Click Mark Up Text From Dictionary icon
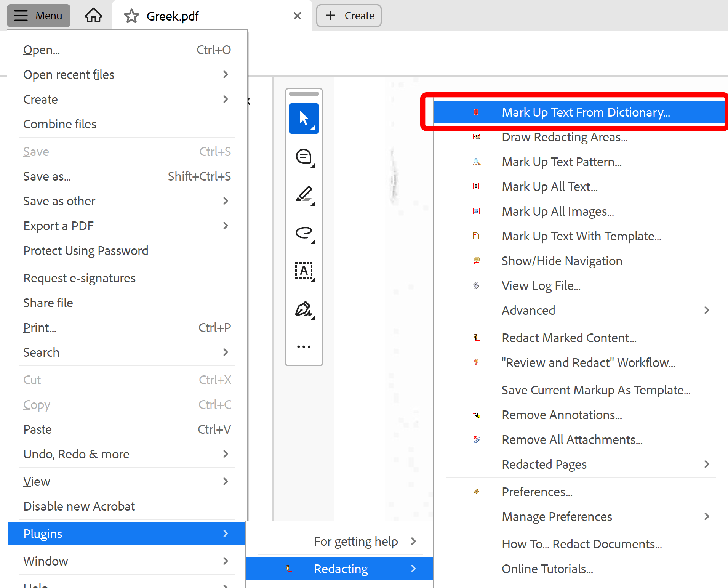This screenshot has height=588, width=728. [476, 112]
